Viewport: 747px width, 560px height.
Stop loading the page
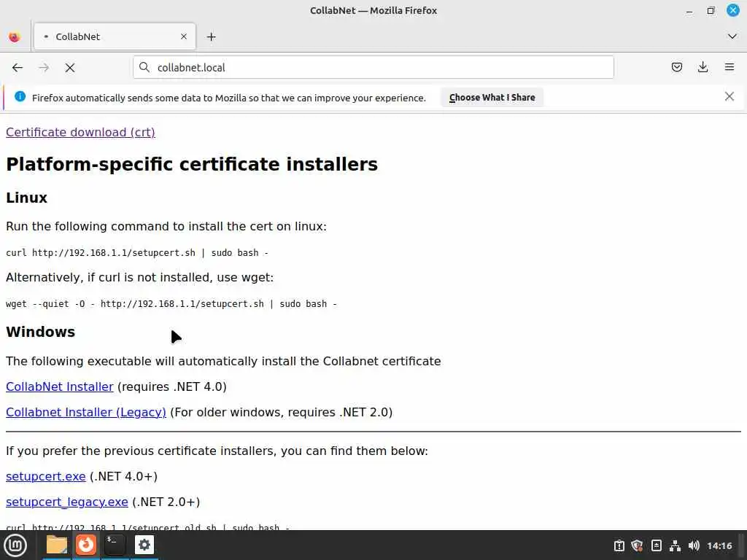click(70, 68)
